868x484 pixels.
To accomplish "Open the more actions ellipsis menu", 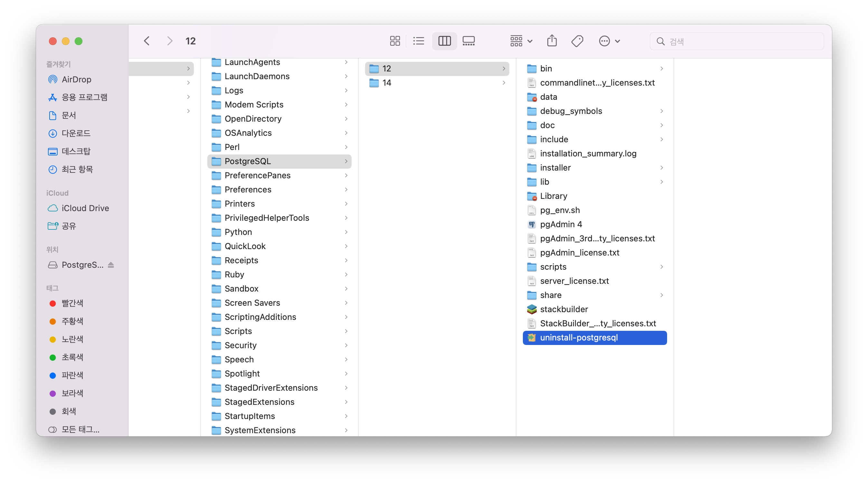I will coord(609,41).
